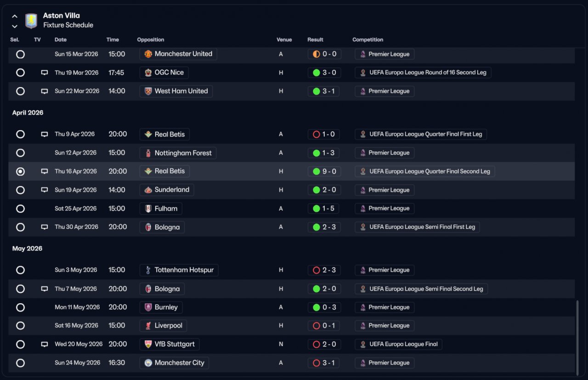Click the green win indicator for Burnley result
This screenshot has width=588, height=380.
pos(316,307)
